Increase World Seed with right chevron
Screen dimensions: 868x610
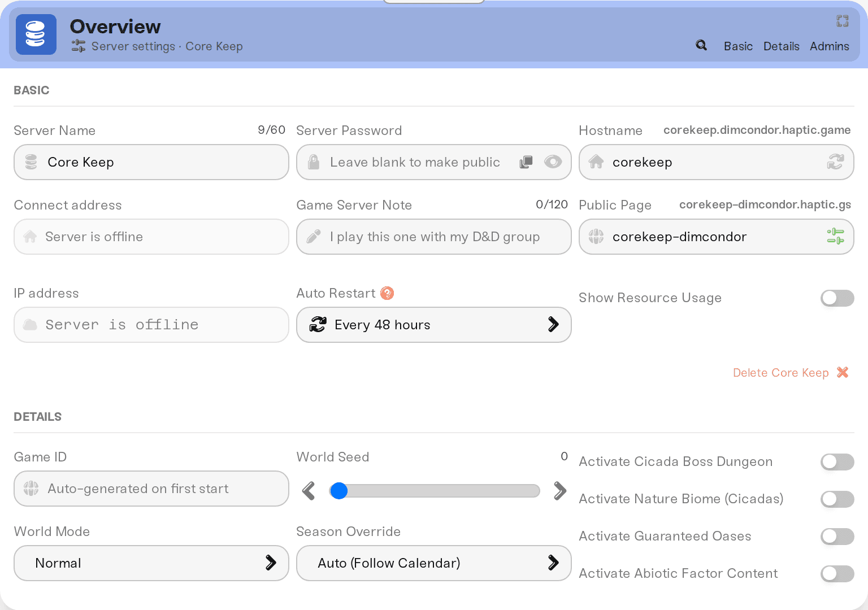click(560, 491)
